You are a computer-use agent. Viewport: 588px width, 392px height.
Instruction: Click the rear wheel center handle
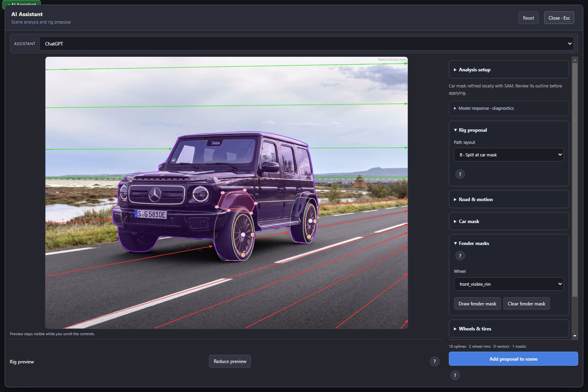click(x=310, y=221)
